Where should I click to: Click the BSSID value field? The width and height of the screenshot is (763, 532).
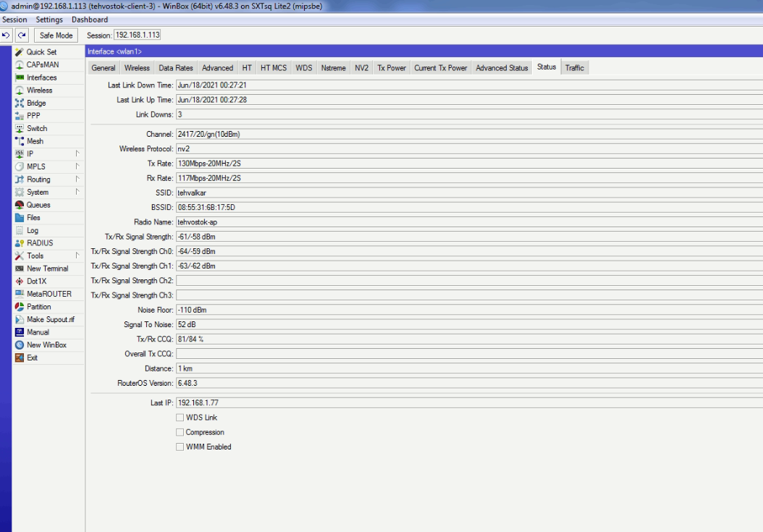click(469, 207)
